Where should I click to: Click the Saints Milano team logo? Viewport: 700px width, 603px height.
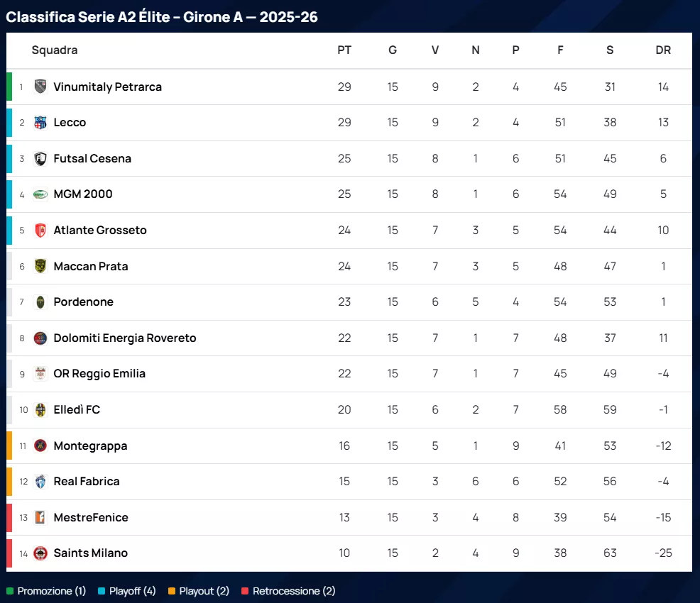(x=40, y=553)
